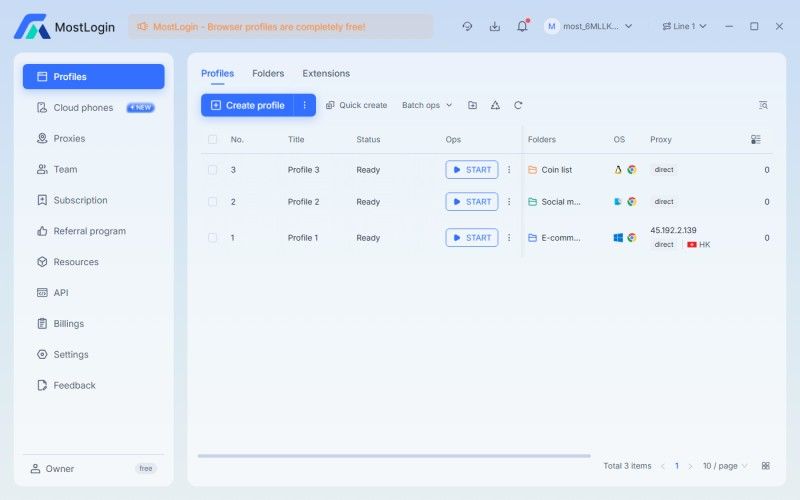The height and width of the screenshot is (500, 800).
Task: Start Profile 1
Action: point(472,238)
